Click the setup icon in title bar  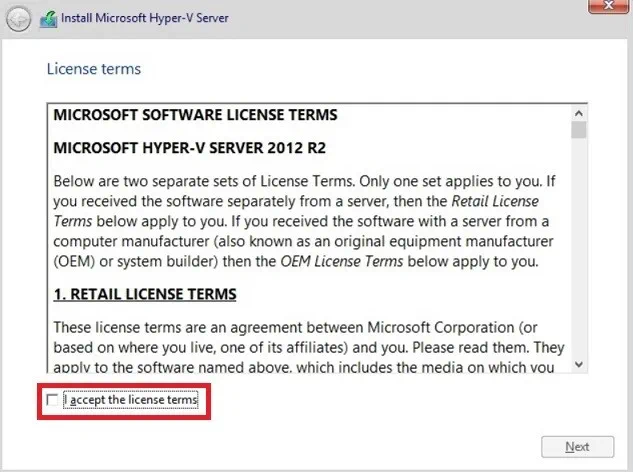47,19
